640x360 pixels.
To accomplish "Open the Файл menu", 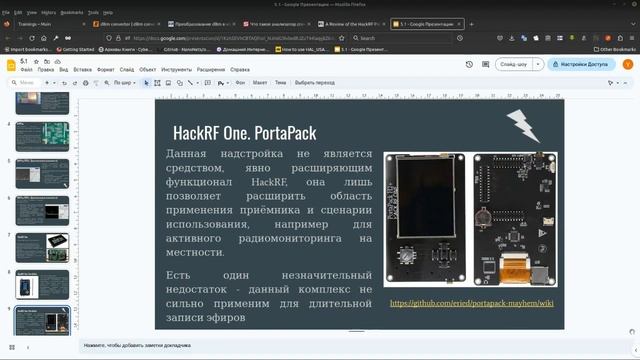I will [27, 70].
